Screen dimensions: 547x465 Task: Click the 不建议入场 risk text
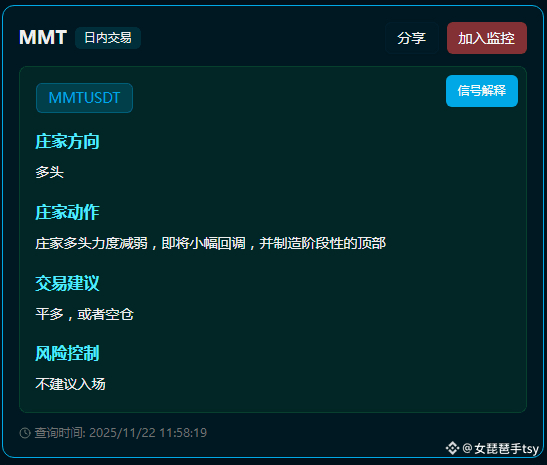click(x=70, y=384)
